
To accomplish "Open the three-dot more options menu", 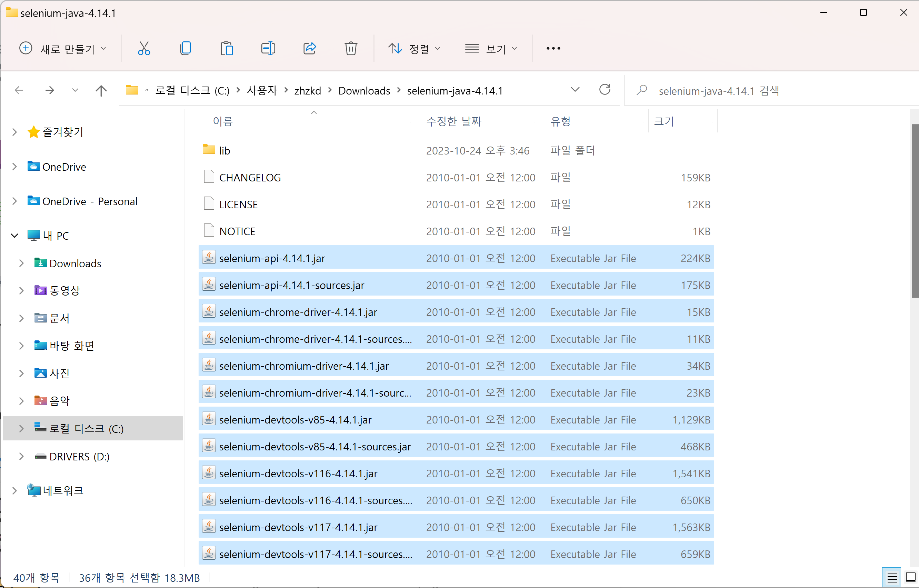I will pyautogui.click(x=553, y=49).
